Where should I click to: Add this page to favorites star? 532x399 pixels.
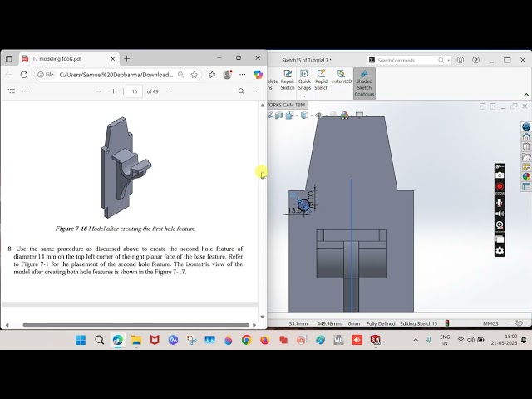(194, 75)
